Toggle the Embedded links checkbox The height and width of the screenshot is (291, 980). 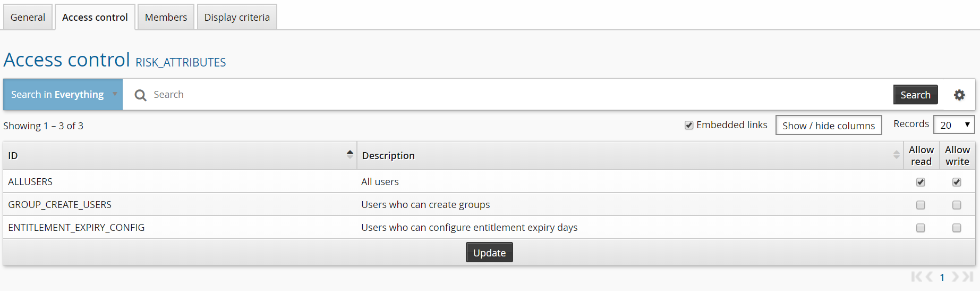click(689, 126)
